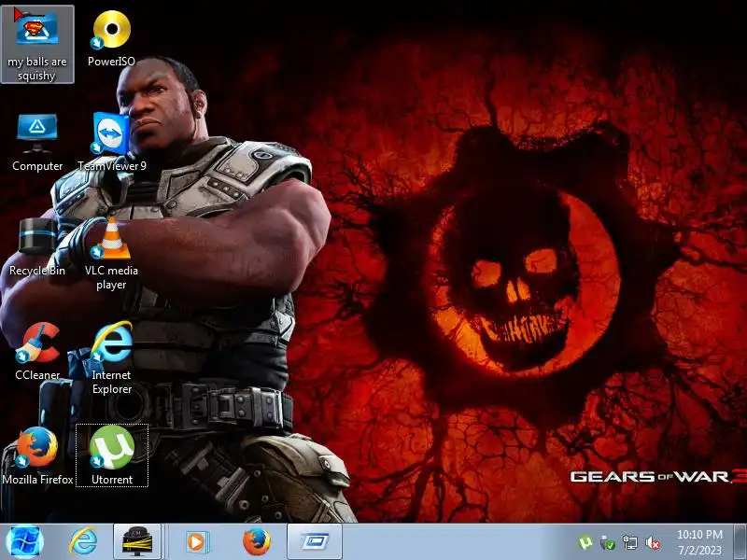This screenshot has width=747, height=560.
Task: Open the uTorrent system tray icon
Action: coord(585,542)
